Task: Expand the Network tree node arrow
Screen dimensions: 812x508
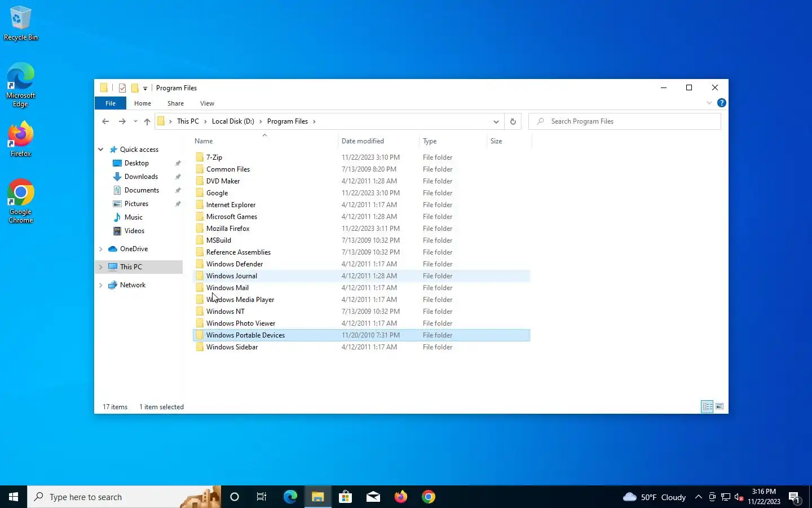Action: coord(101,285)
